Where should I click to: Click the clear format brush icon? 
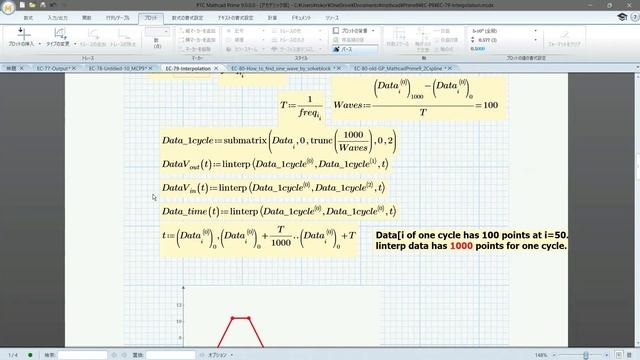pyautogui.click(x=564, y=34)
